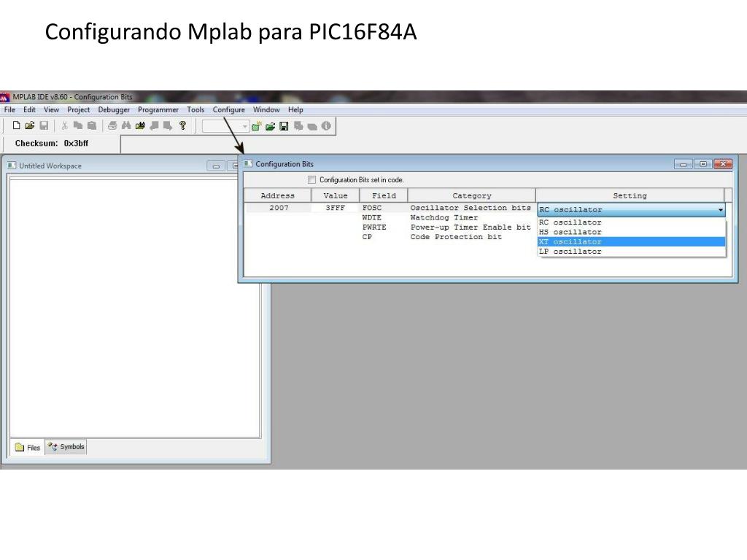The height and width of the screenshot is (560, 747).
Task: Click the Configuration Bits window icon
Action: [248, 164]
